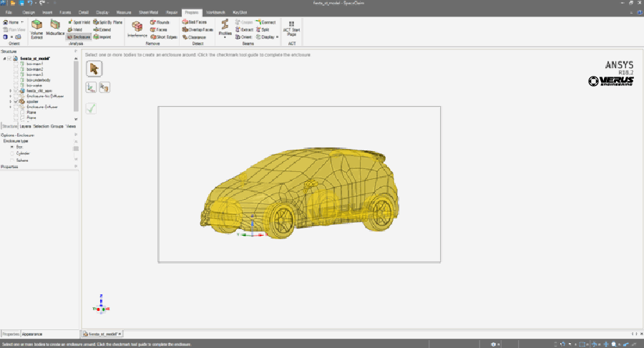Open the Insert ribbon tab
The image size is (644, 348).
click(47, 13)
